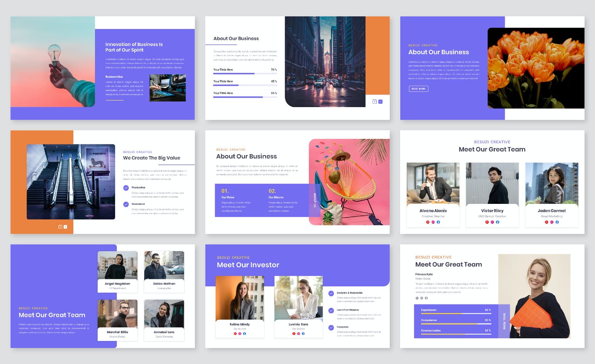This screenshot has width=595, height=364.
Task: Click the READ MORE button
Action: (418, 89)
